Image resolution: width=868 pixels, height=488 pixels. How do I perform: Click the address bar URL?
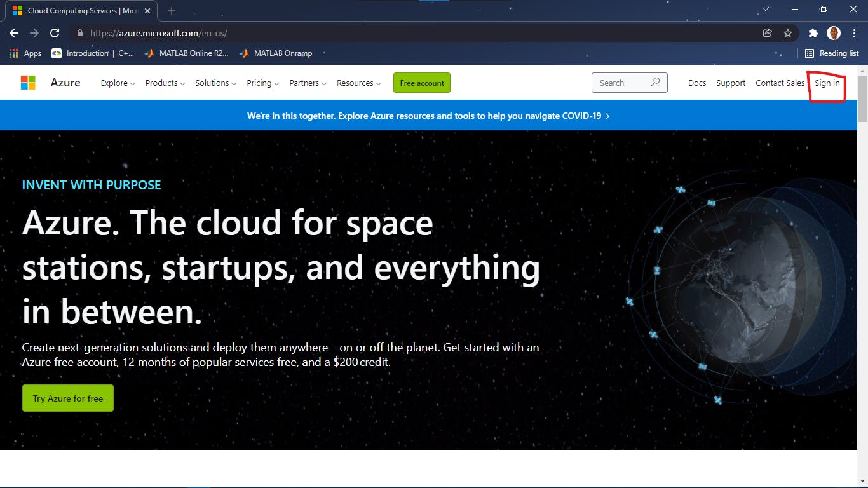pyautogui.click(x=159, y=33)
